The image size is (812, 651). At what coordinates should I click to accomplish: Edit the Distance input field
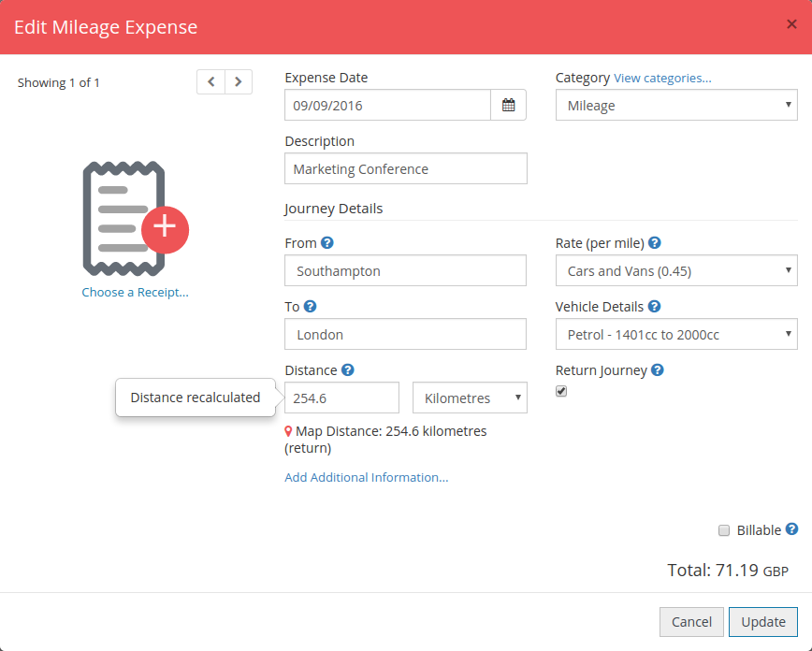tap(341, 398)
